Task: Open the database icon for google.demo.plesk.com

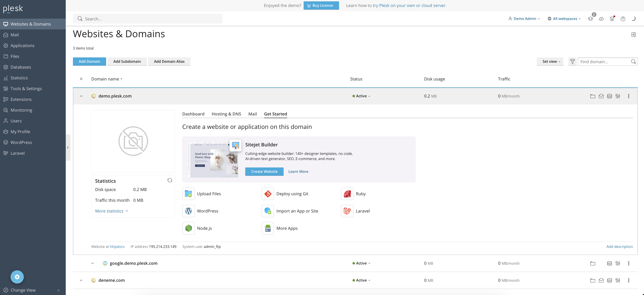Action: 609,263
